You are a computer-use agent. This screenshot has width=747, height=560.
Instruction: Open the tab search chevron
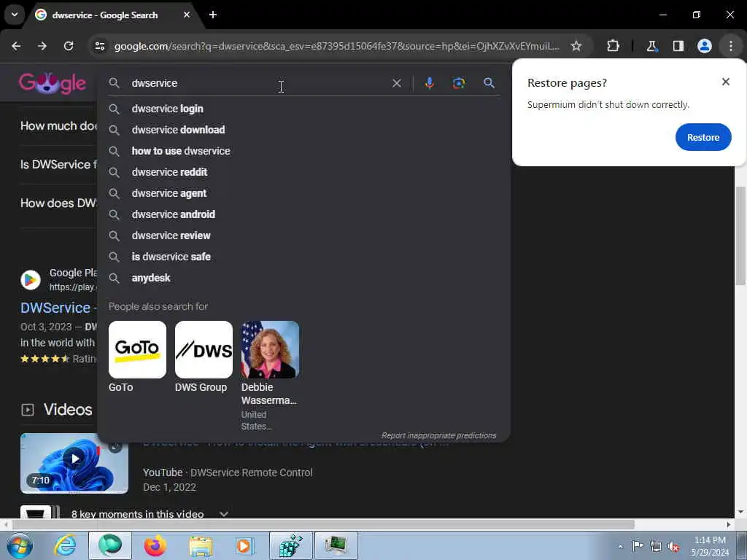pyautogui.click(x=15, y=15)
